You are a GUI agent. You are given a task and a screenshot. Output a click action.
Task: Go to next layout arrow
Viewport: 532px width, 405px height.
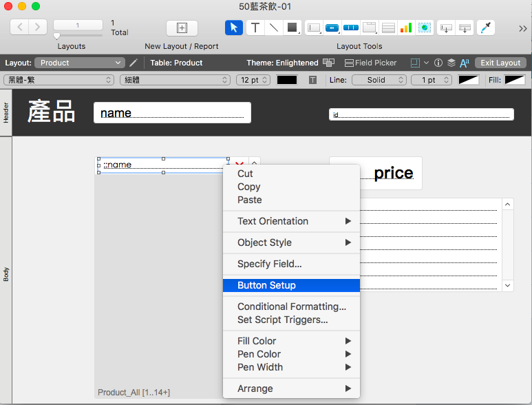(x=38, y=27)
